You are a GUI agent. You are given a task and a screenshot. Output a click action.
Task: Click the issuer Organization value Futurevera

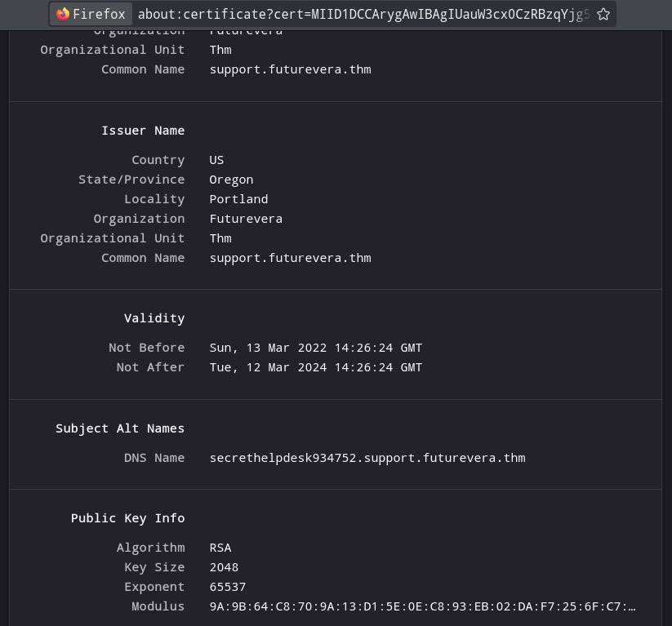[246, 218]
